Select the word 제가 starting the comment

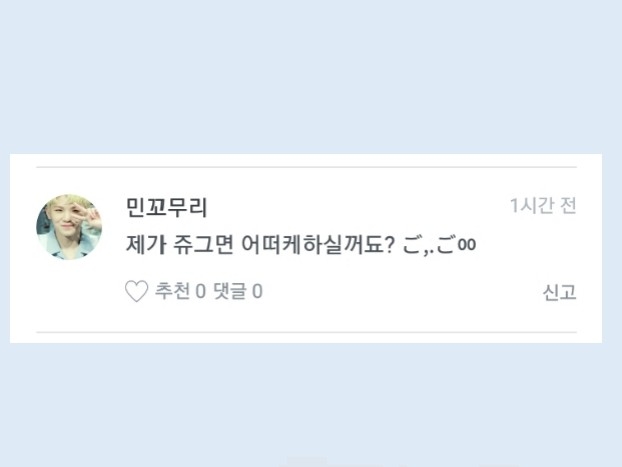coord(146,245)
